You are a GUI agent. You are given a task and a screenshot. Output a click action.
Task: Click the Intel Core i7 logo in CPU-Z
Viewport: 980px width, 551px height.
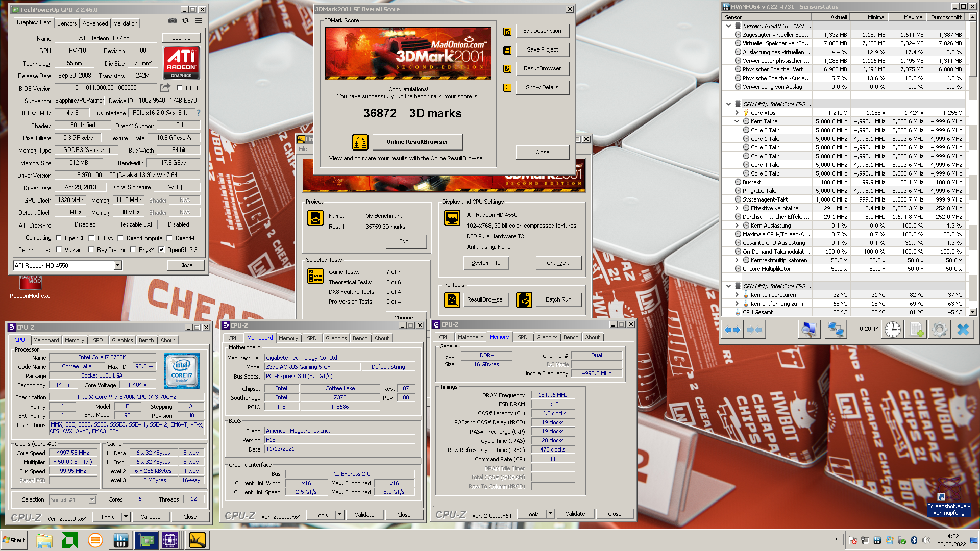182,371
